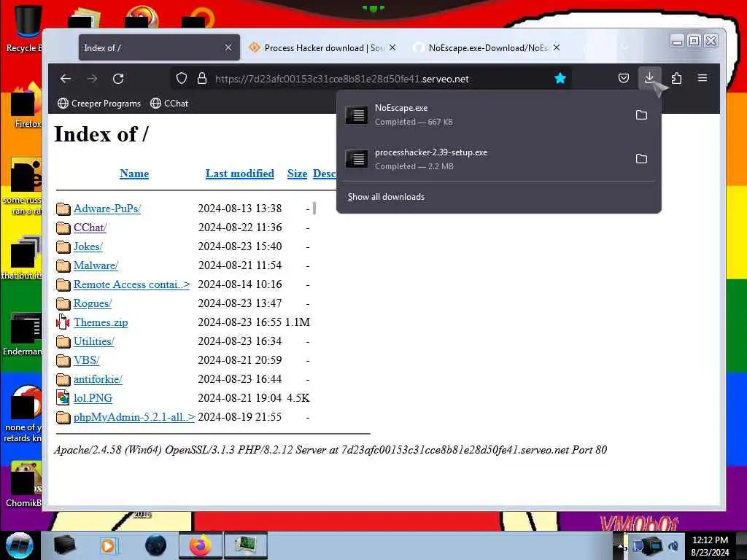The width and height of the screenshot is (747, 560).
Task: Click the volume speaker tray icon
Action: (x=673, y=545)
